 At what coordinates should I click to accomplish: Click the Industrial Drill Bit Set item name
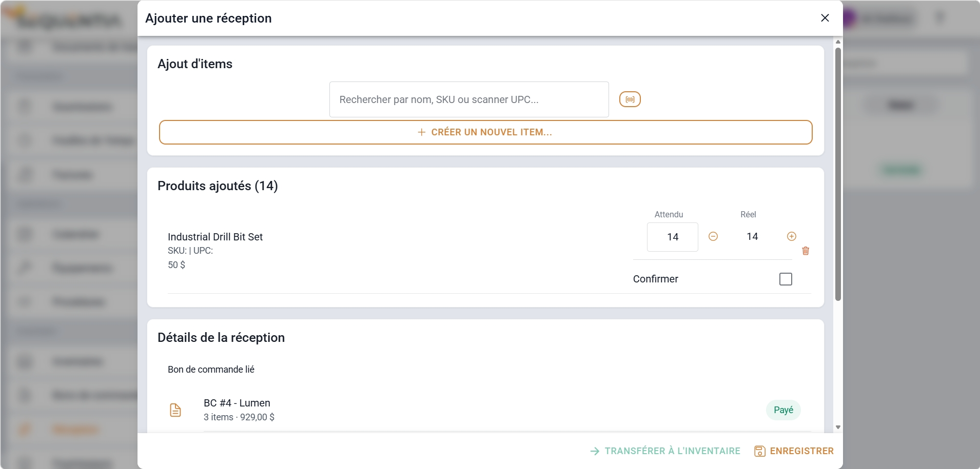coord(215,237)
